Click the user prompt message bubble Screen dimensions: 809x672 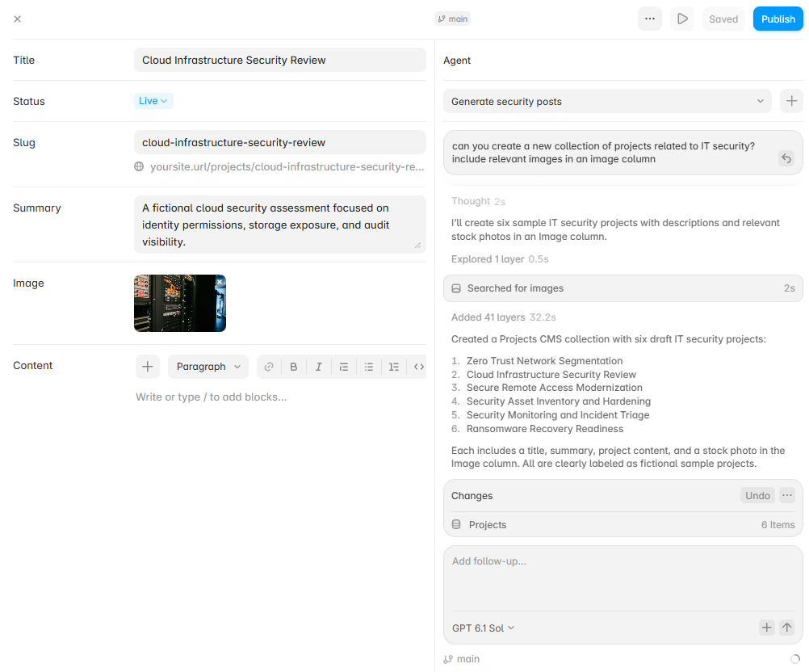[x=622, y=153]
